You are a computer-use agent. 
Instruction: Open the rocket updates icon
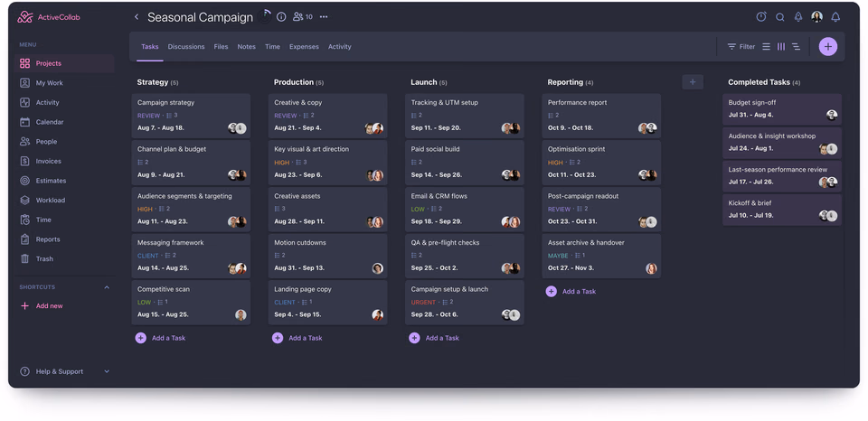click(798, 17)
